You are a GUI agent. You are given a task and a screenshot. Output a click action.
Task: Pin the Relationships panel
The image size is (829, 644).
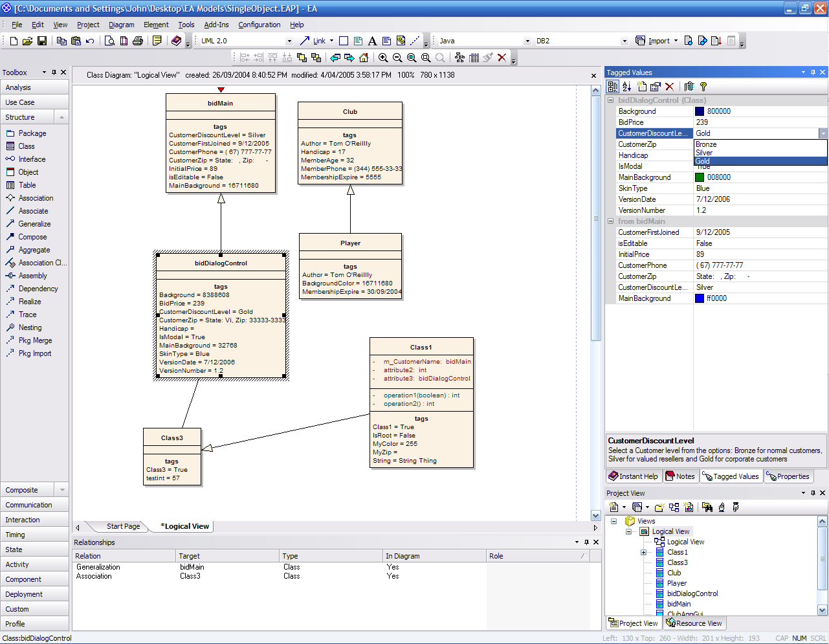click(x=586, y=542)
